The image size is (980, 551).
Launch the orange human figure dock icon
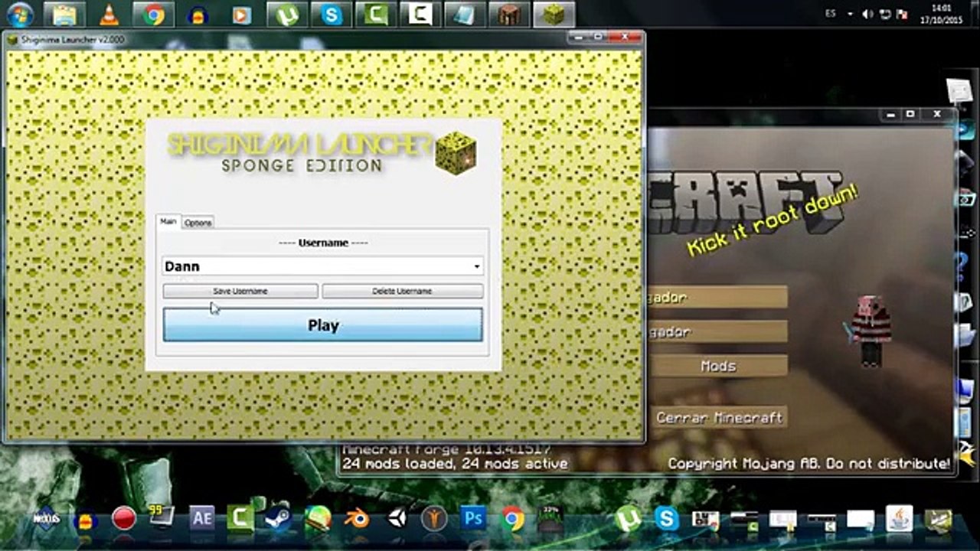434,518
